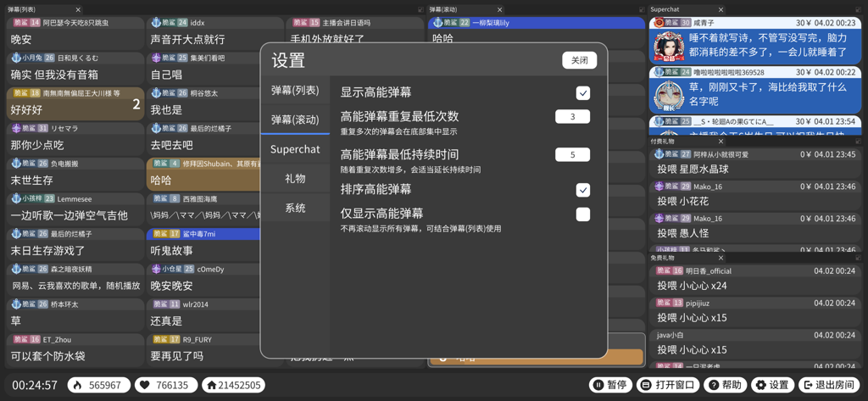868x401 pixels.
Task: Close the 弹幕(列表) panel tab
Action: coord(78,9)
